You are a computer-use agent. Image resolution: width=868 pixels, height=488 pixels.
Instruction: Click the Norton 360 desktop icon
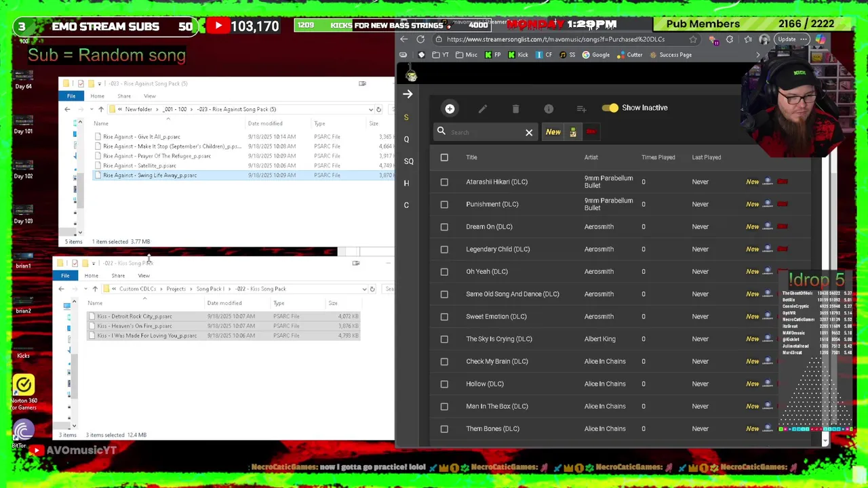pyautogui.click(x=23, y=386)
